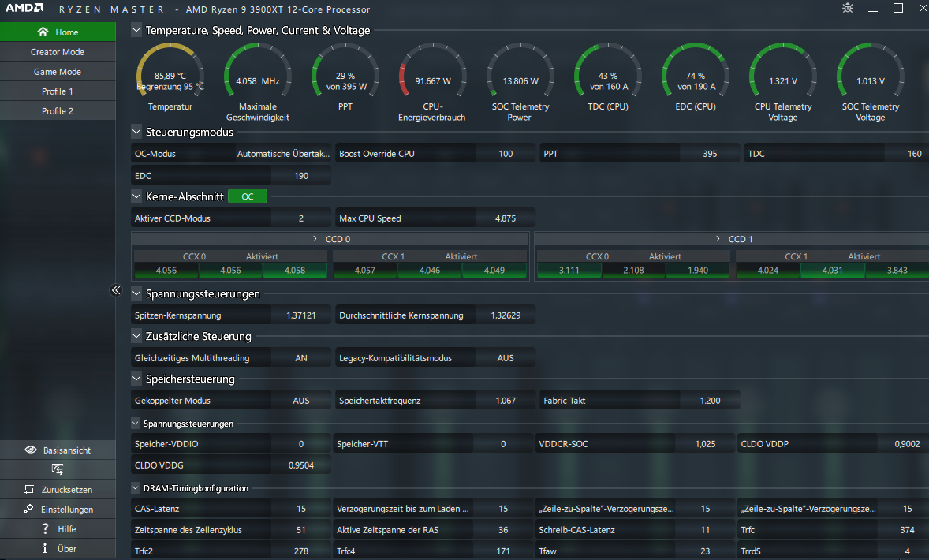The width and height of the screenshot is (929, 560).
Task: Collapse Speichersteuerung section
Action: click(136, 379)
